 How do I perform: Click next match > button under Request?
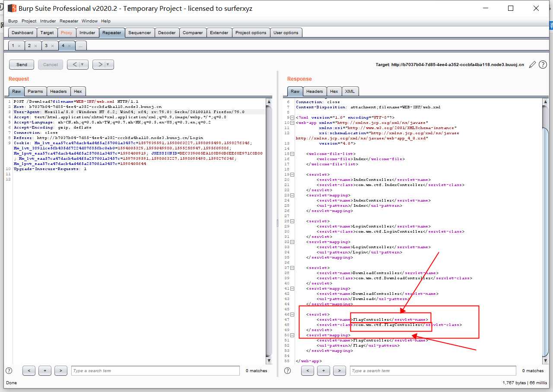pos(61,370)
